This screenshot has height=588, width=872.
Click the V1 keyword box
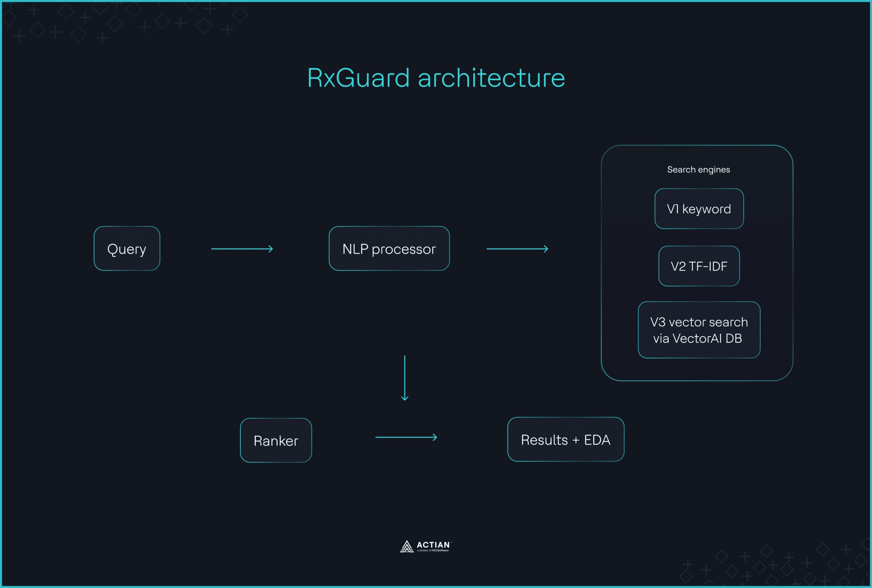point(699,208)
